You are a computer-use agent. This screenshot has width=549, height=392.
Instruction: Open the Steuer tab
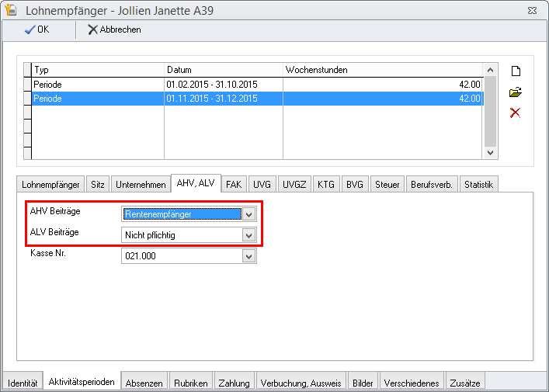point(387,185)
